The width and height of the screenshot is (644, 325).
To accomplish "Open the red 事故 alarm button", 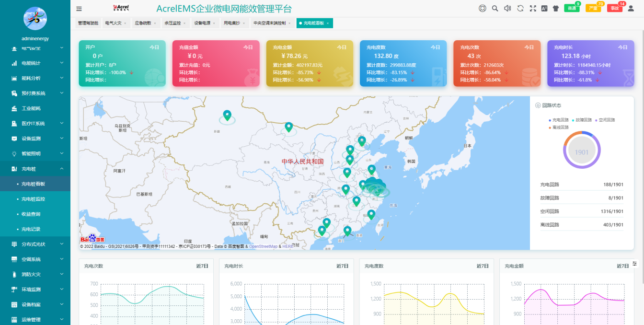I will 615,8.
